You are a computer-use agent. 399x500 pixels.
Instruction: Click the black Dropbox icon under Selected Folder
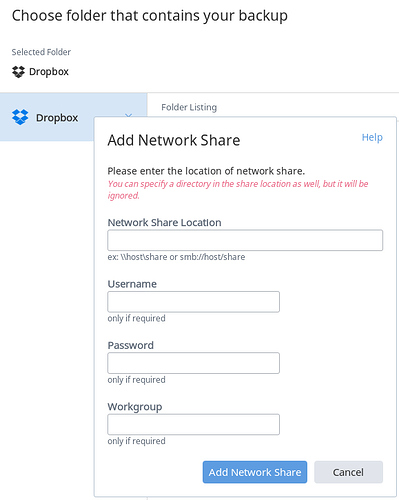coord(18,72)
